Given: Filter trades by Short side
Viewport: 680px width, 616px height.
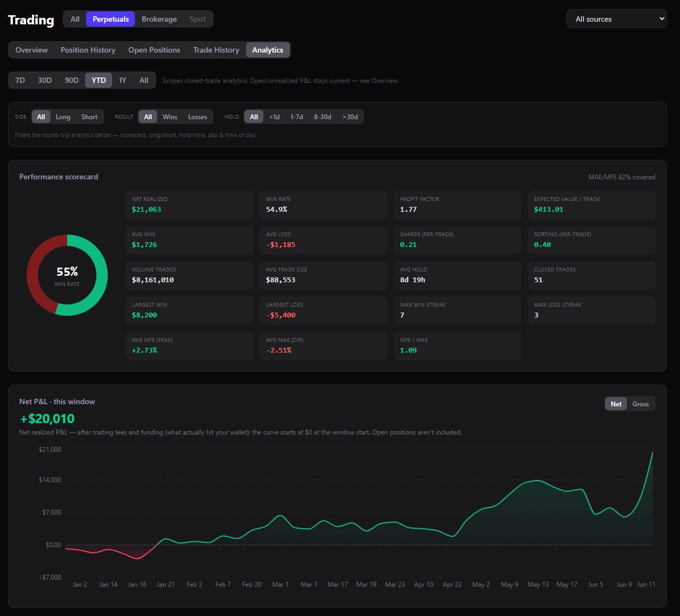Looking at the screenshot, I should (x=90, y=117).
